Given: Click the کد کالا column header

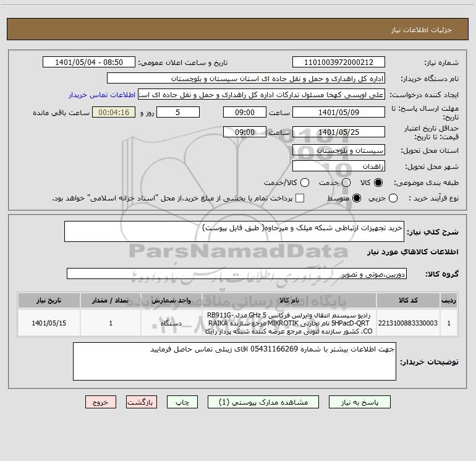Looking at the screenshot, I should tap(408, 300).
